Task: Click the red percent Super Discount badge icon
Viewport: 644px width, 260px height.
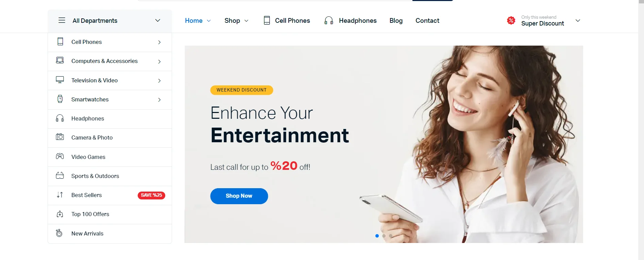Action: click(511, 20)
